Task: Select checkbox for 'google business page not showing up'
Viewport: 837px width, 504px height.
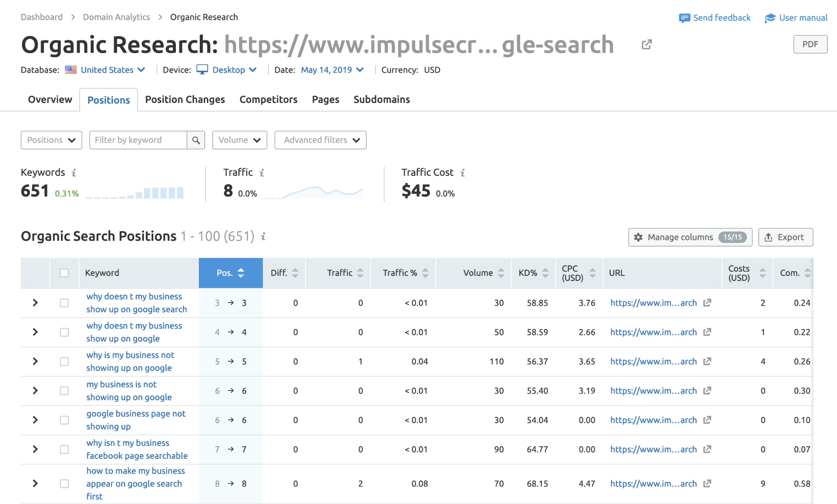Action: pyautogui.click(x=64, y=420)
